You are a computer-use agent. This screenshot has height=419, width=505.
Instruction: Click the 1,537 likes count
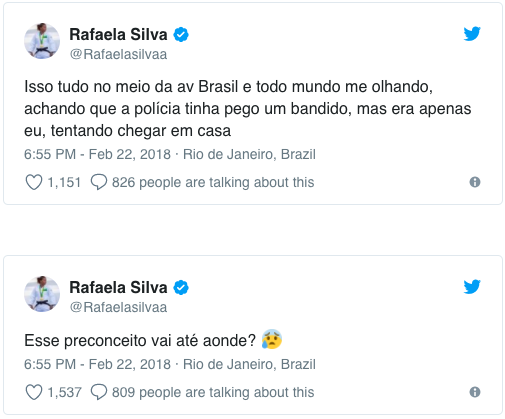(64, 393)
